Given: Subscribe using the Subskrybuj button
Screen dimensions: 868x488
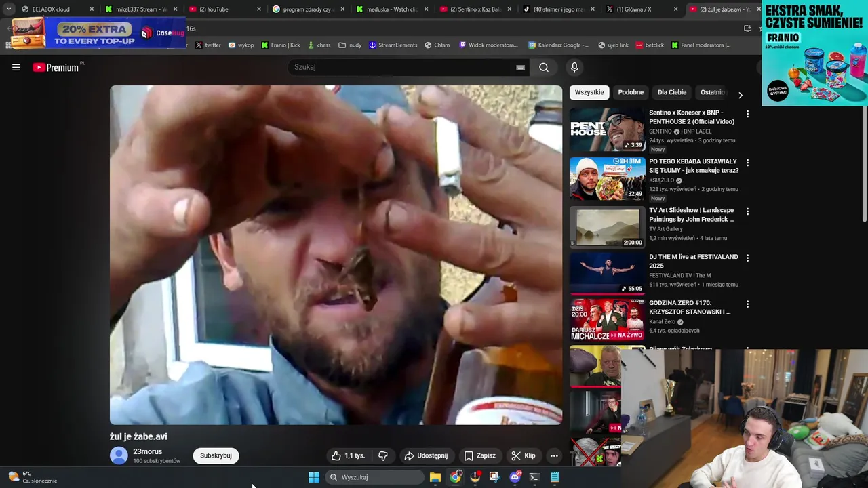Looking at the screenshot, I should pos(216,455).
